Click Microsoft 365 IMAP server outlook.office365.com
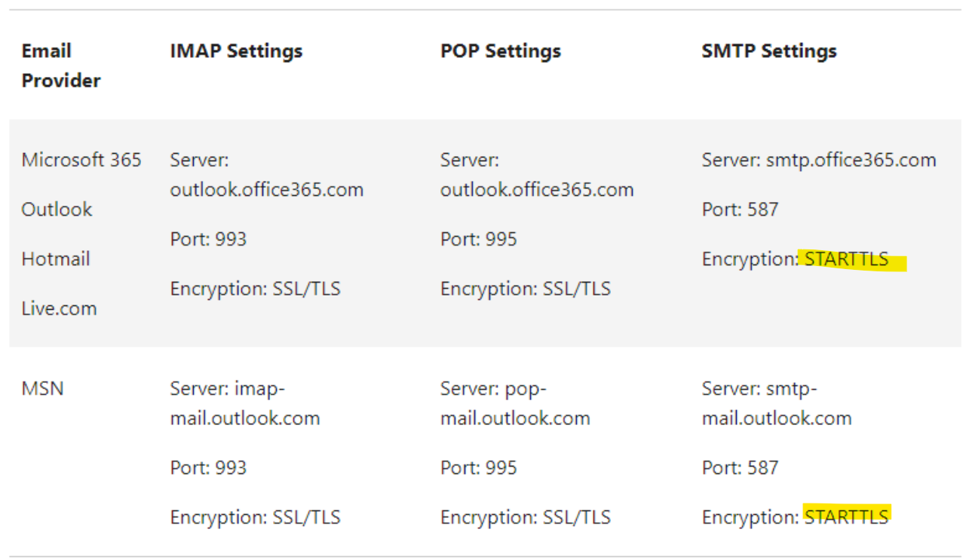The image size is (966, 560). [x=266, y=189]
